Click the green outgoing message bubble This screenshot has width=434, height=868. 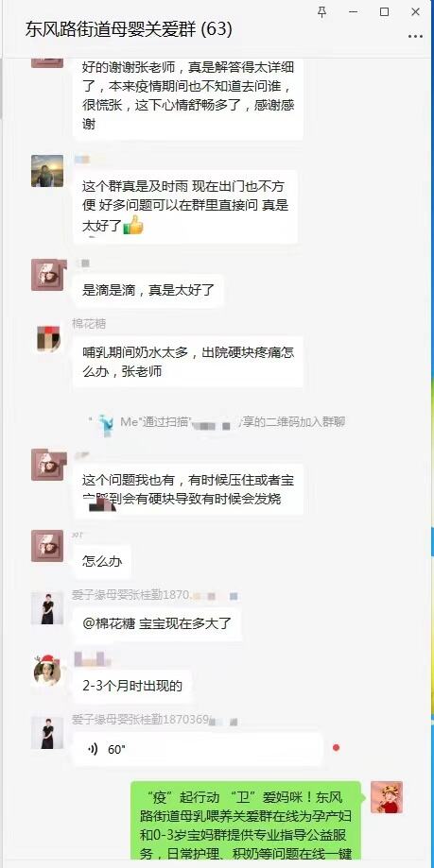click(246, 825)
